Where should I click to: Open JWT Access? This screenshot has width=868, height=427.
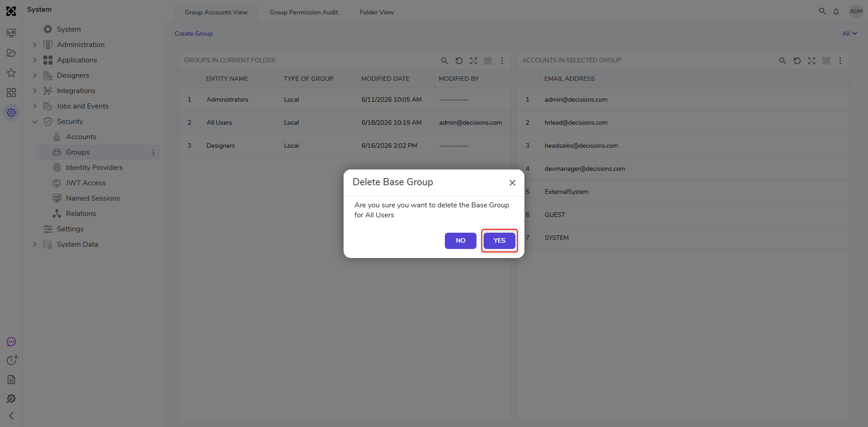85,183
